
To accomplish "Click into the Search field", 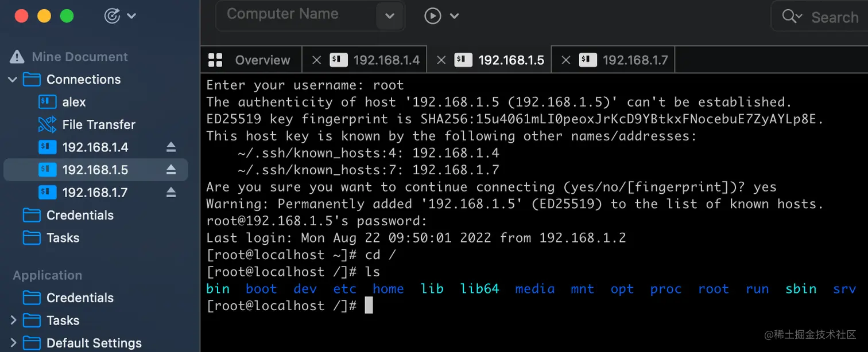I will [x=834, y=17].
